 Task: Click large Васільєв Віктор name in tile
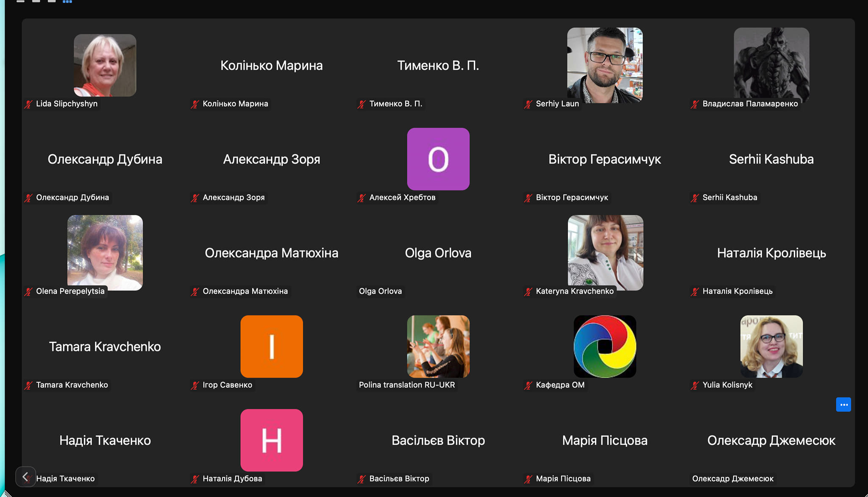[x=438, y=441]
